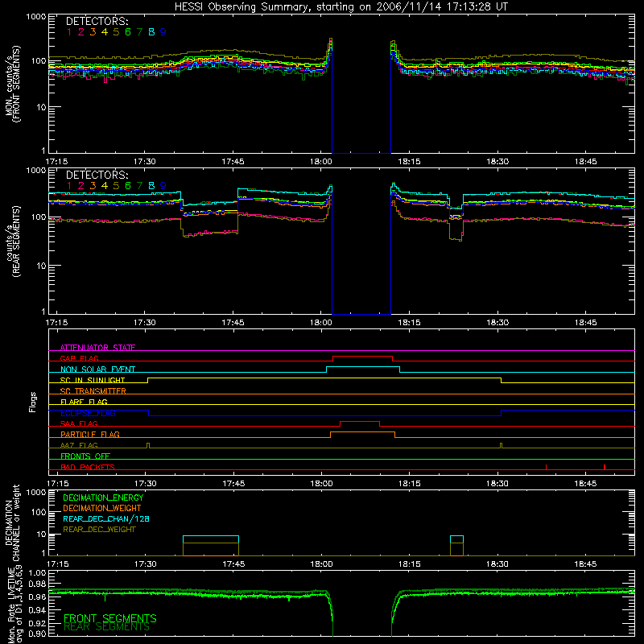Click the 0.92 value on the livetime axis
This screenshot has height=644, width=644.
37,623
